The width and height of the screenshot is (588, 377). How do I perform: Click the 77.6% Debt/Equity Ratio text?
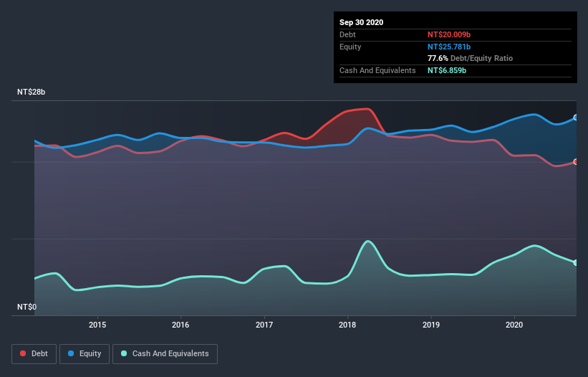pos(471,58)
